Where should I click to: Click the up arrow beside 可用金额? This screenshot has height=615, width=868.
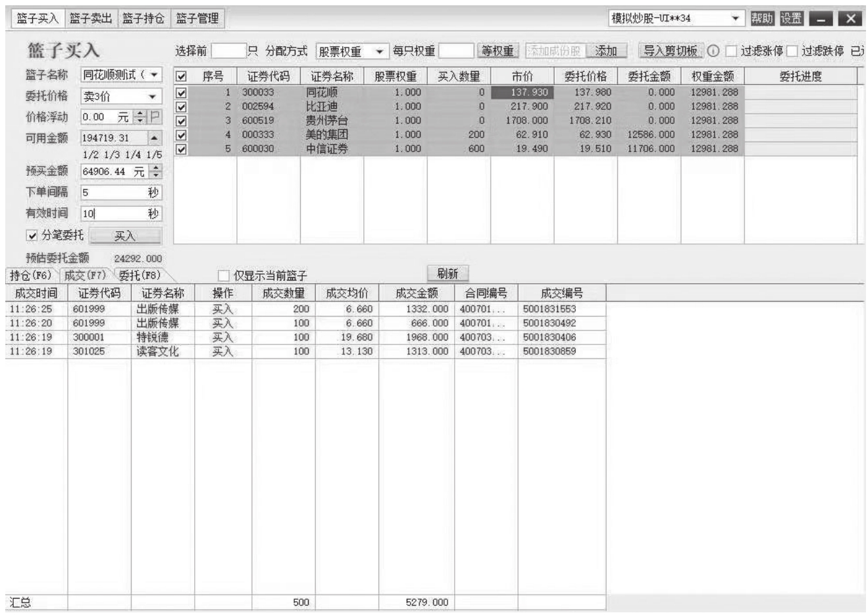(x=153, y=138)
